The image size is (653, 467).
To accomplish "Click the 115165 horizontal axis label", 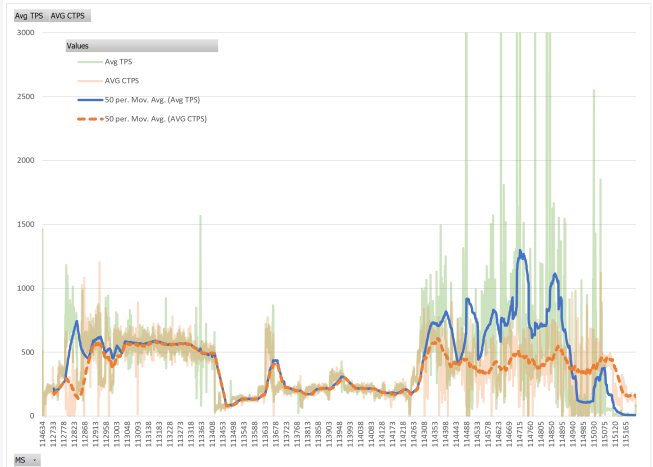I will tap(625, 434).
